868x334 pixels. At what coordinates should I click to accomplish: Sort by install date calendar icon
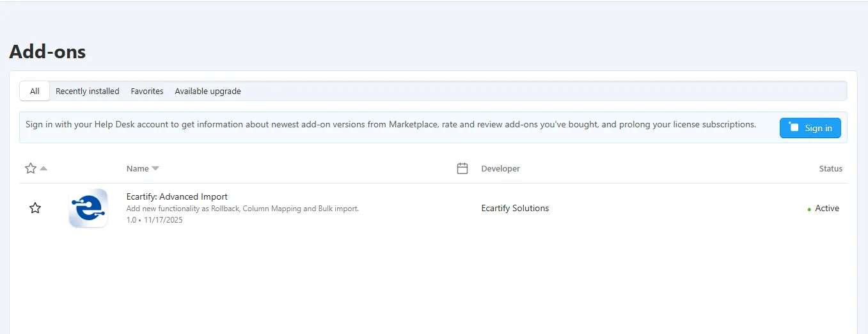462,168
